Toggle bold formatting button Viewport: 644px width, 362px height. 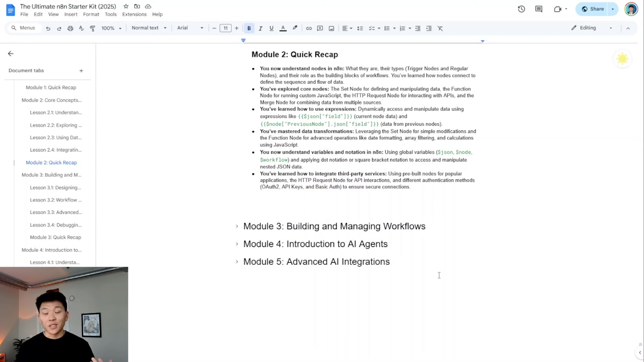[x=249, y=28]
